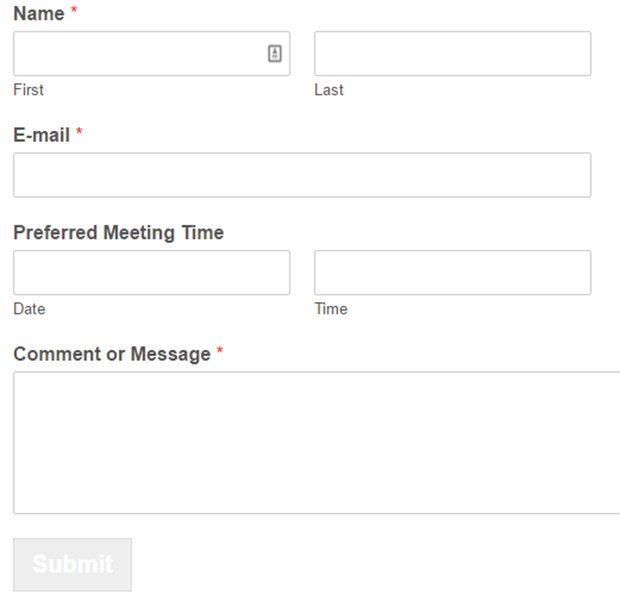Click the Comment or Message label
620x594 pixels.
tap(112, 354)
